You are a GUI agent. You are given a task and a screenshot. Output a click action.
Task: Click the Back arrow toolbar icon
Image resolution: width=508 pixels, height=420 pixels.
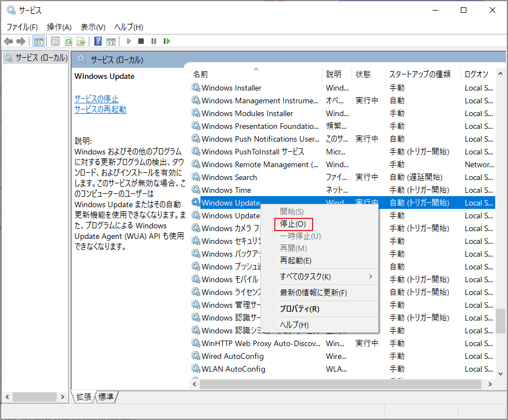[x=8, y=41]
